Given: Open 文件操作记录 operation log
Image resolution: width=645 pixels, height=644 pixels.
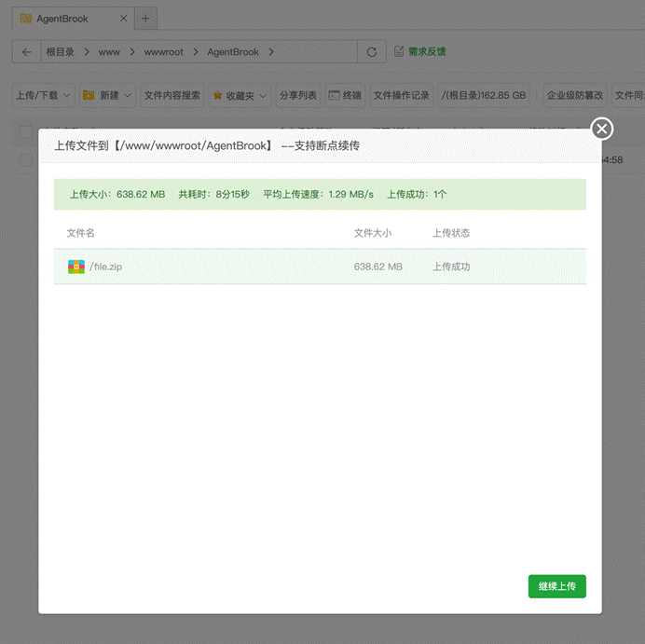Looking at the screenshot, I should click(x=402, y=95).
